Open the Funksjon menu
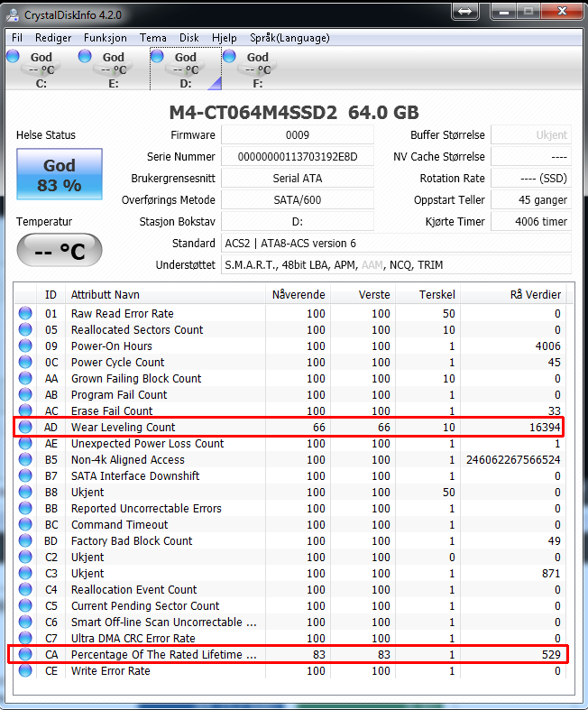The width and height of the screenshot is (588, 710). pyautogui.click(x=105, y=38)
